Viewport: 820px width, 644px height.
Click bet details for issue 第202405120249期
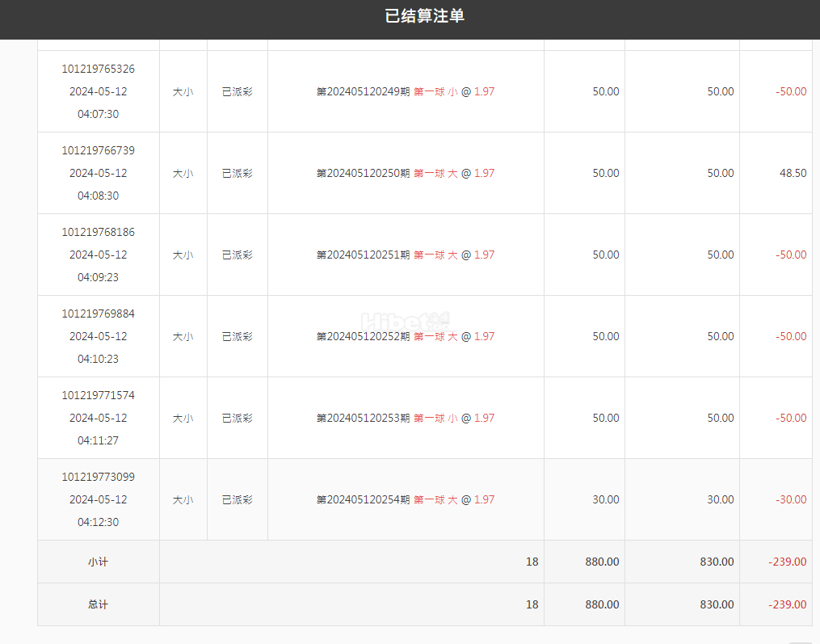pos(406,91)
